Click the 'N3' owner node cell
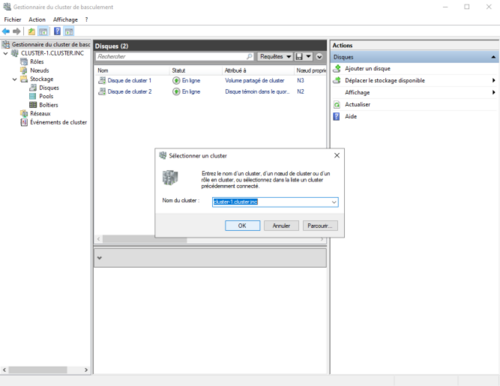Viewport: 500px width, 386px height. coord(300,80)
